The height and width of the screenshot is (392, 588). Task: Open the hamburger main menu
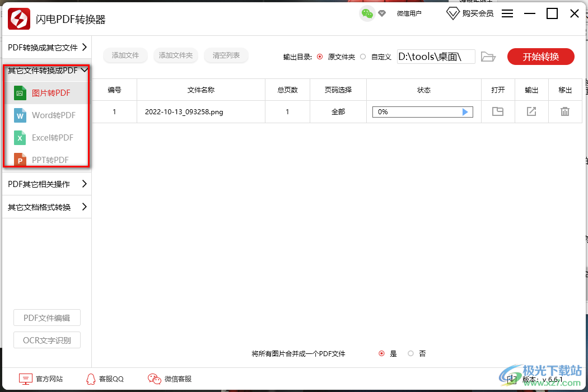(x=507, y=13)
